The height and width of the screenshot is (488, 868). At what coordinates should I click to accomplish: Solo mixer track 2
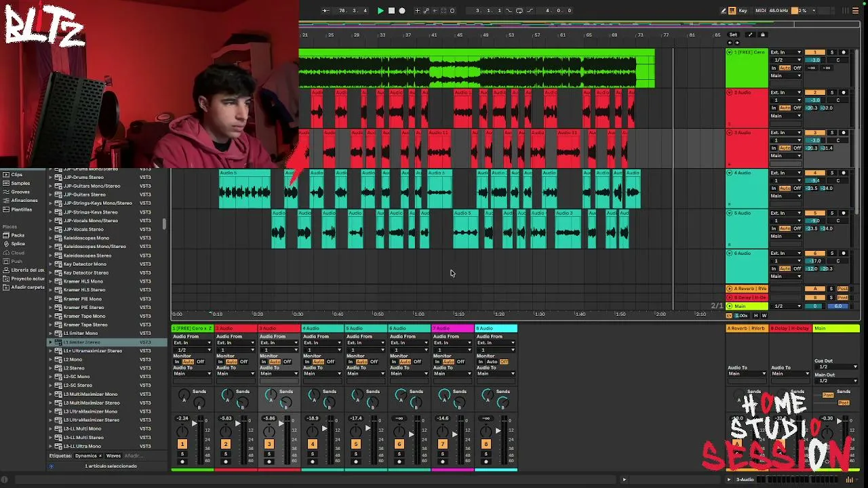[225, 454]
